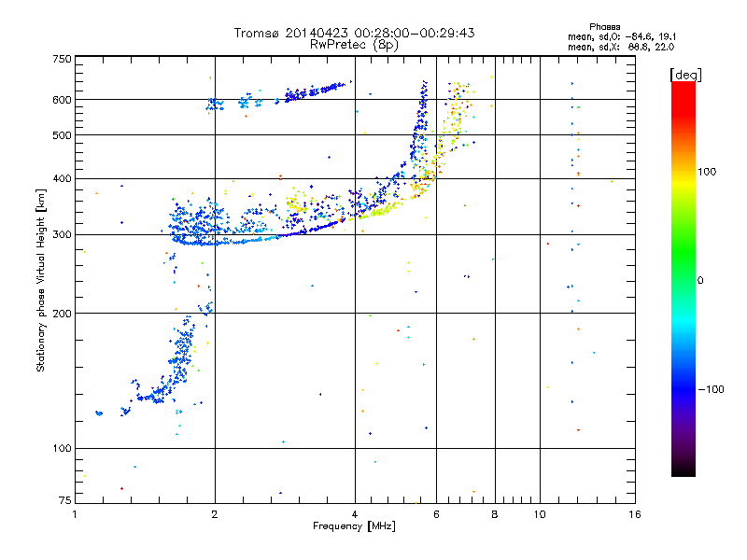Image resolution: width=747 pixels, height=560 pixels.
Task: Click the colorbar tick label '100'
Action: coord(707,172)
